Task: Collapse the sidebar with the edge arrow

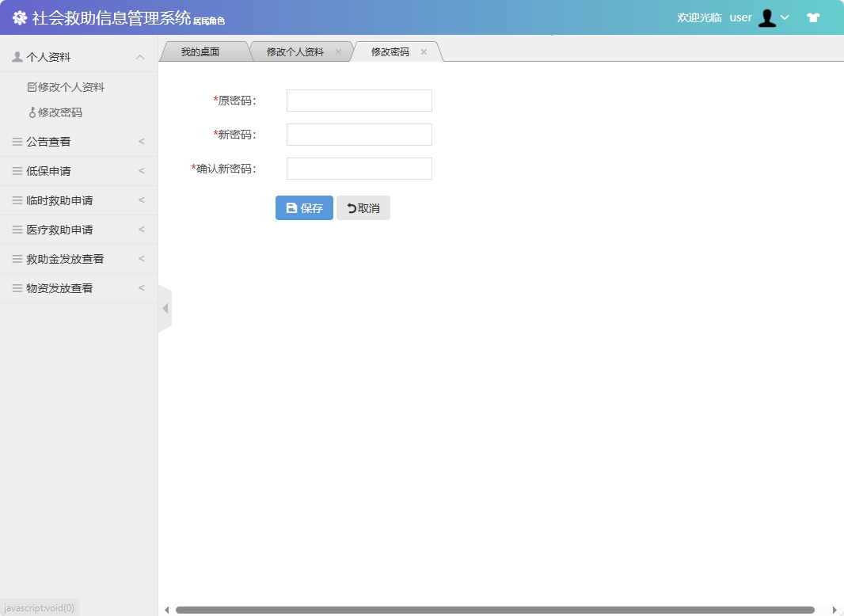Action: 165,308
